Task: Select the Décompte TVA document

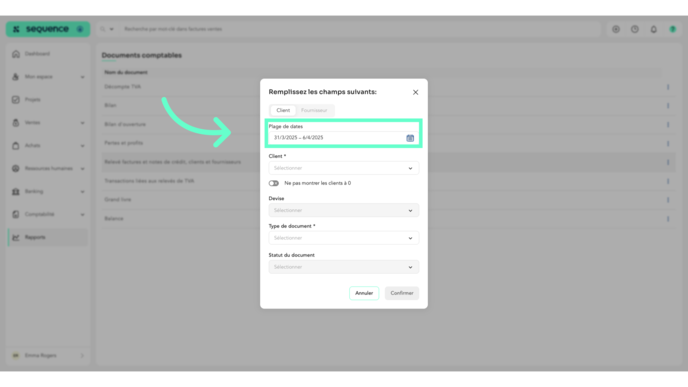Action: [122, 87]
